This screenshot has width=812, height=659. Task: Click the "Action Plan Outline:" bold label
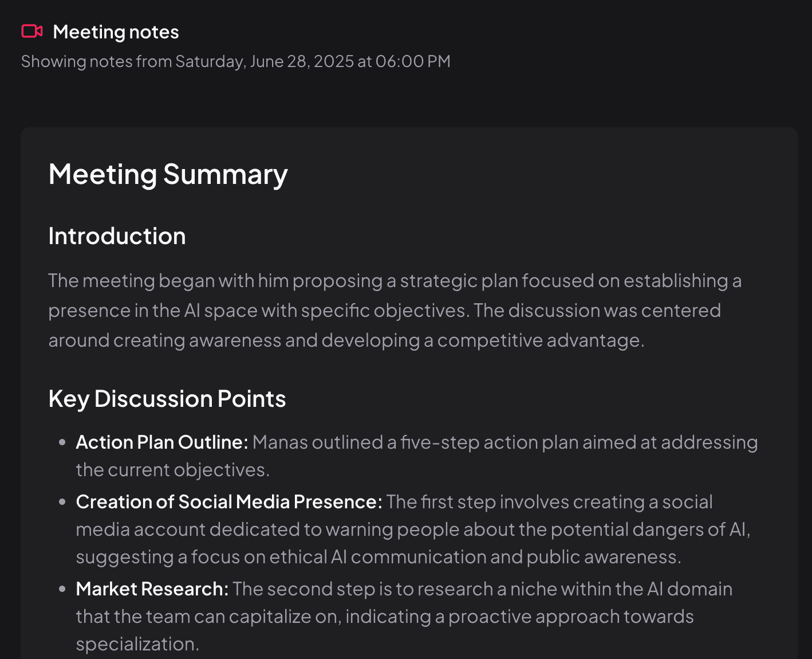click(161, 442)
